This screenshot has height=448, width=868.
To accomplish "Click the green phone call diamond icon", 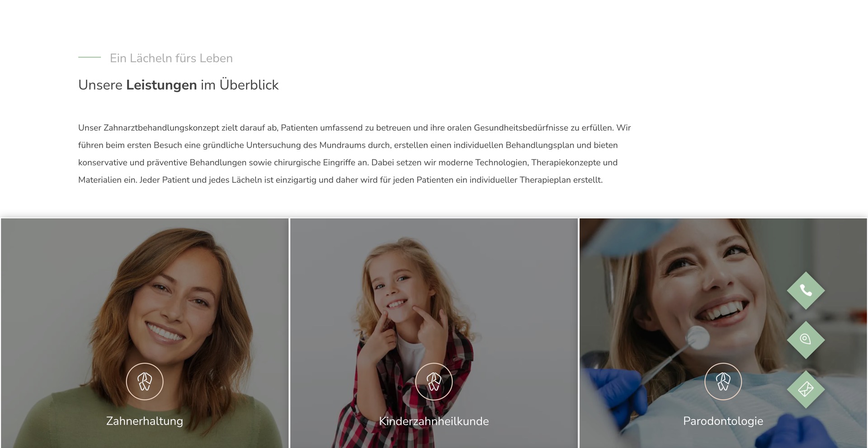I will point(806,290).
